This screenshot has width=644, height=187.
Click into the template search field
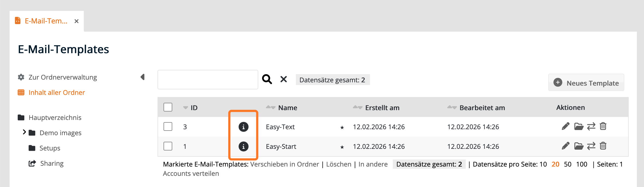[208, 80]
